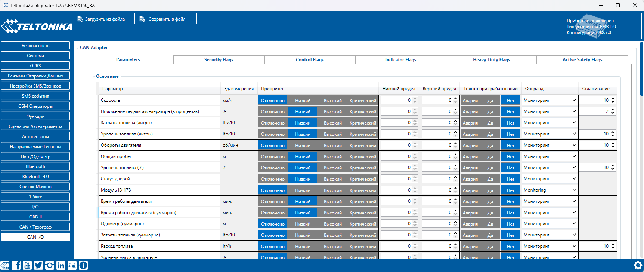644x272 pixels.
Task: Open the YouTube icon link
Action: [27, 265]
